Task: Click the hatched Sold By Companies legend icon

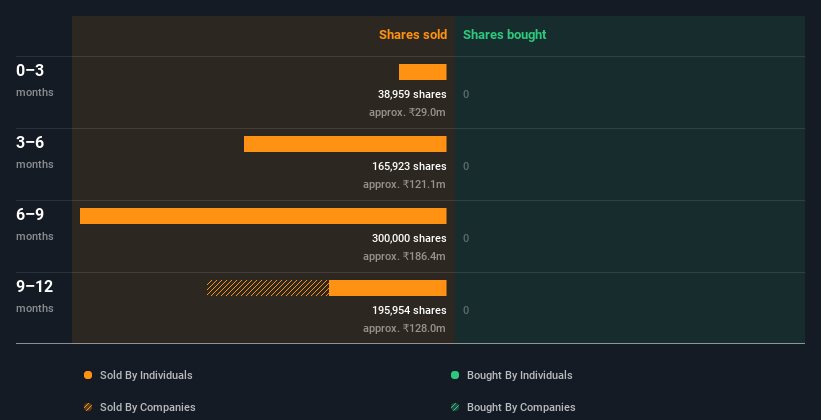Action: pos(88,407)
